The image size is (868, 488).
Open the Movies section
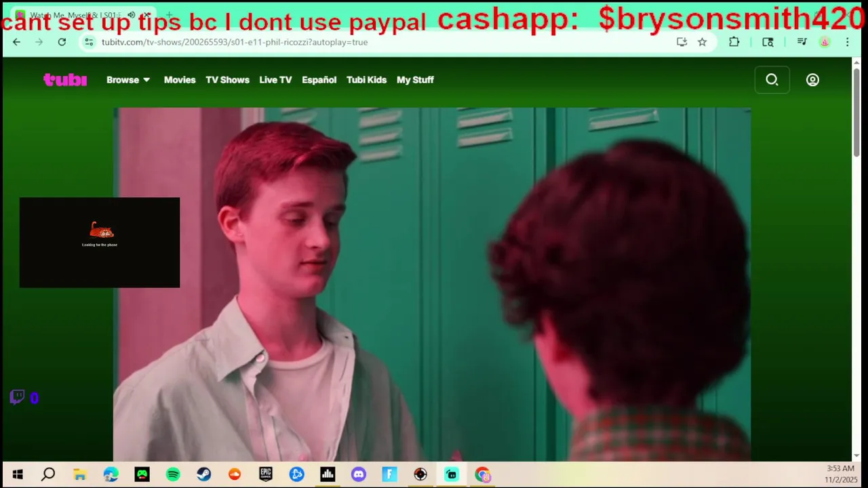point(180,80)
